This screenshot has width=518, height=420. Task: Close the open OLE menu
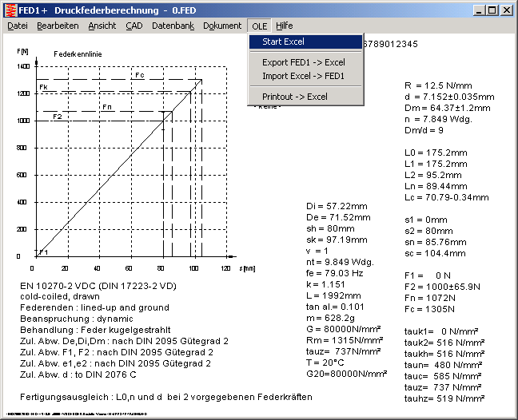(259, 26)
